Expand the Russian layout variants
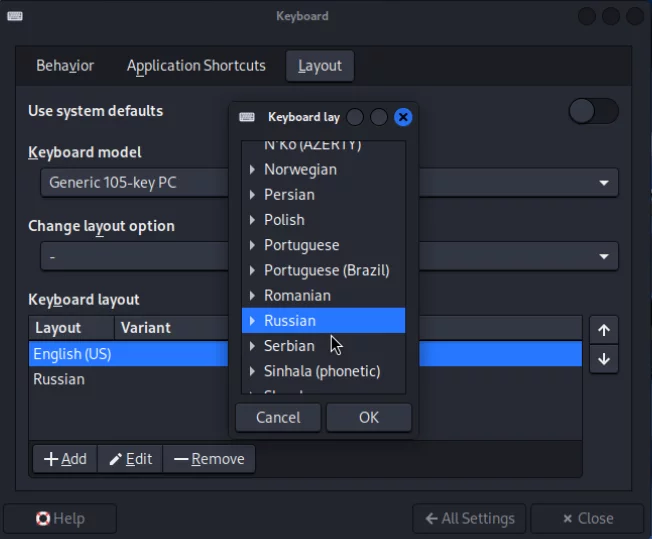 coord(252,321)
